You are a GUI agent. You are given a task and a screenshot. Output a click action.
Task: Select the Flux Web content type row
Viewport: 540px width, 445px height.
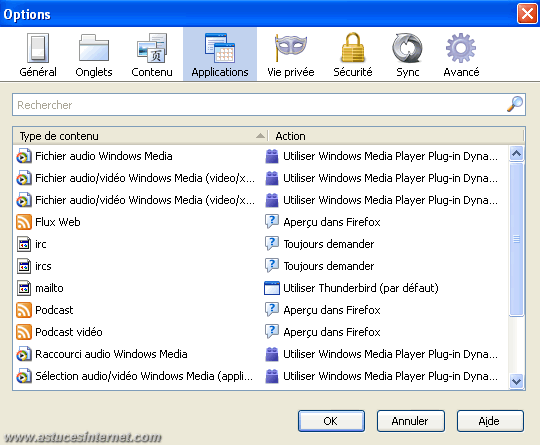pos(260,222)
